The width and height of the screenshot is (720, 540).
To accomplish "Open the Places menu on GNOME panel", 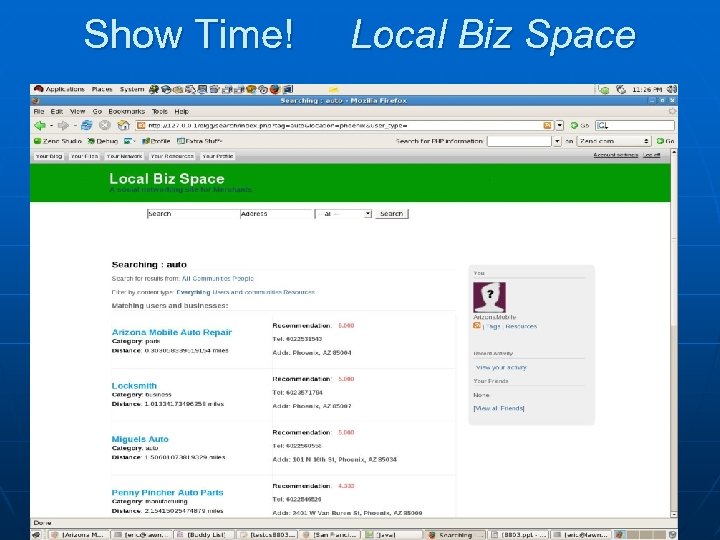I will pyautogui.click(x=102, y=89).
